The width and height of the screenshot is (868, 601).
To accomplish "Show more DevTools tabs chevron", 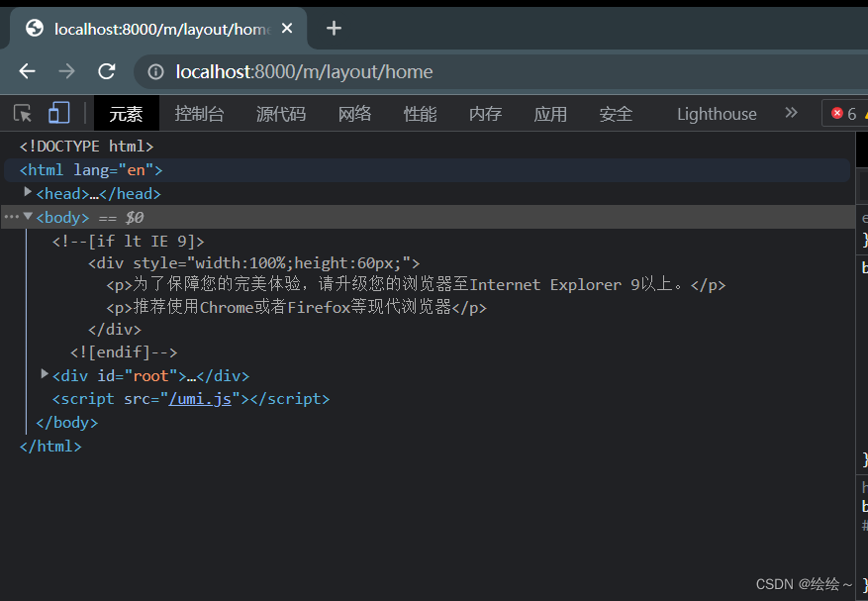I will point(791,113).
